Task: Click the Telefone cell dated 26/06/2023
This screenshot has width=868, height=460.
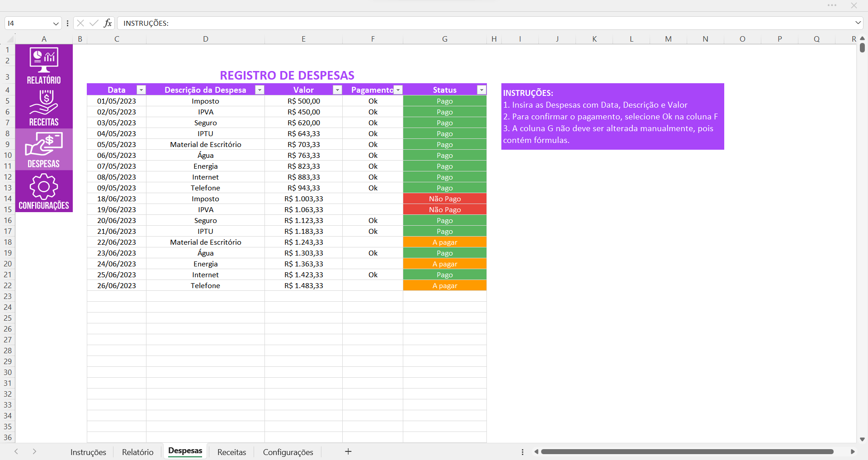Action: (205, 285)
